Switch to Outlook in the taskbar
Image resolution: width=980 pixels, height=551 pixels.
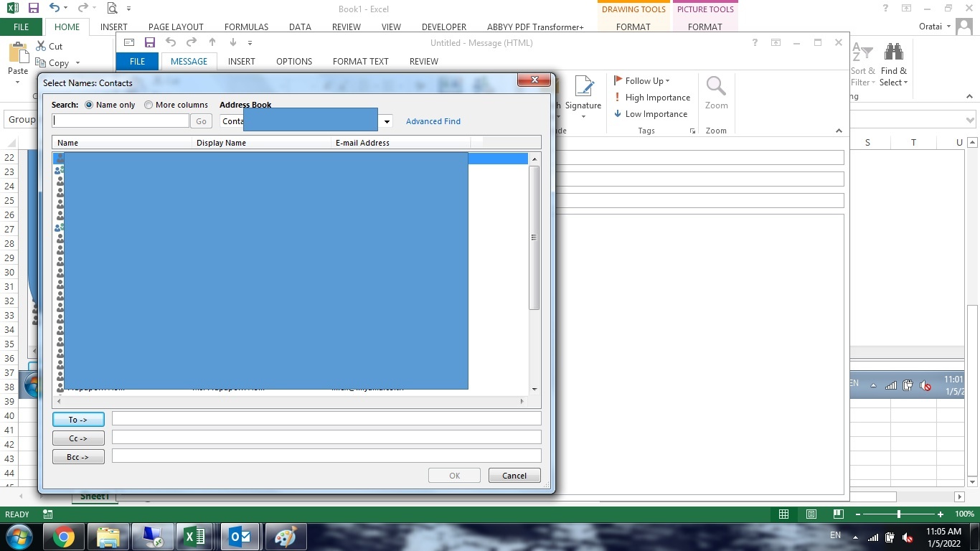pyautogui.click(x=240, y=537)
